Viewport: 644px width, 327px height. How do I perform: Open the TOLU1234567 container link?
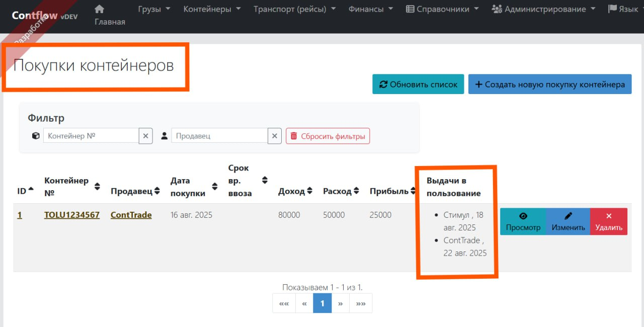(x=72, y=215)
